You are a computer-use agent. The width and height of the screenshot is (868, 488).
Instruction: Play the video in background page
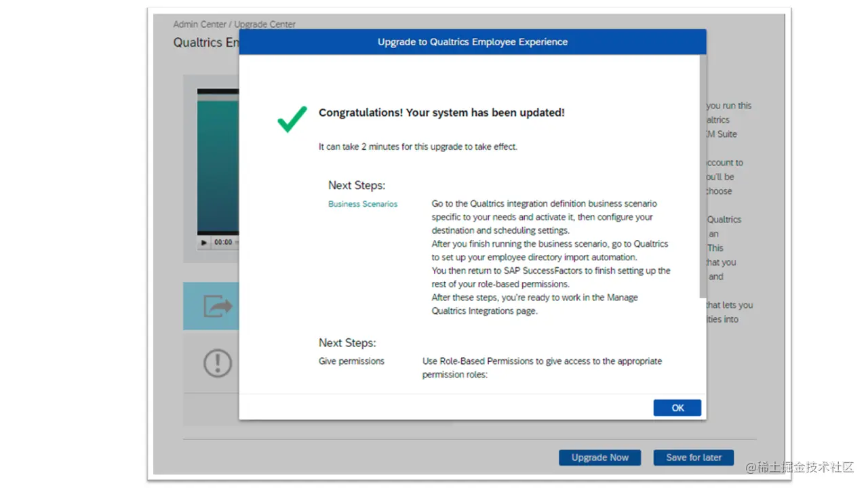pos(204,242)
